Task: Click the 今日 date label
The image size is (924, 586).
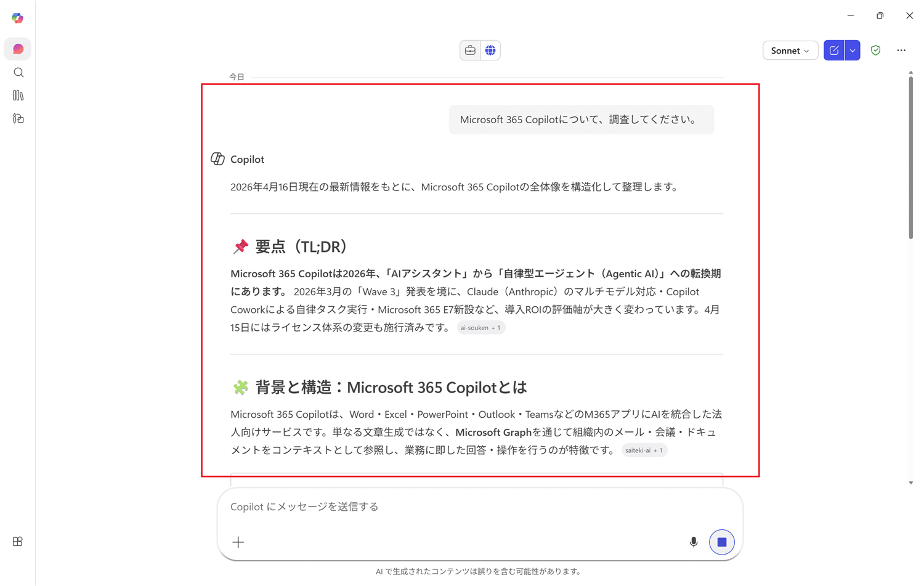Action: click(x=237, y=77)
